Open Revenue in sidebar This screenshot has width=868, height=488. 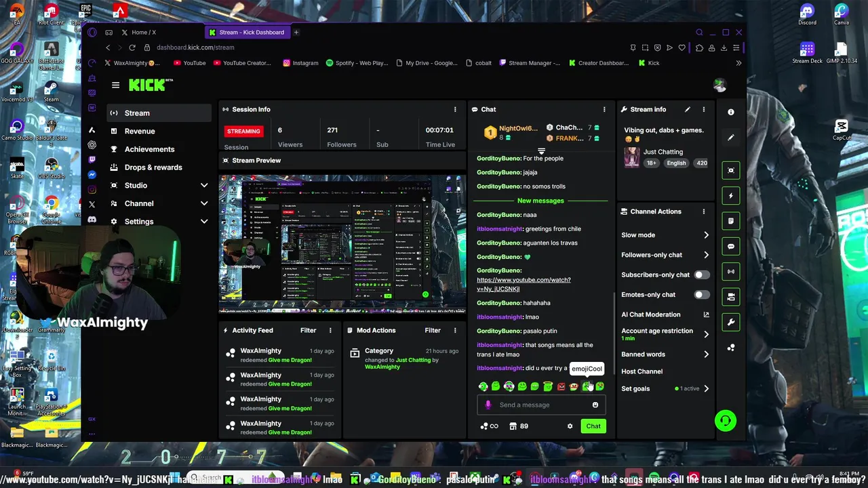click(159, 131)
